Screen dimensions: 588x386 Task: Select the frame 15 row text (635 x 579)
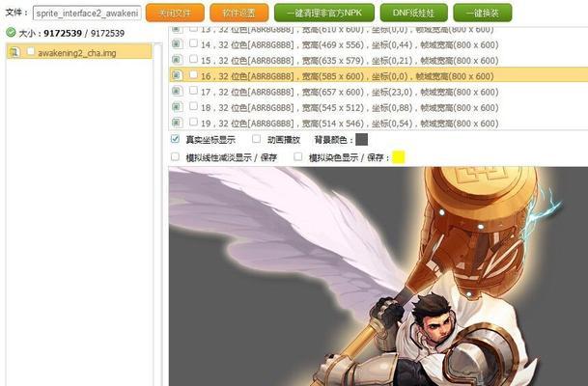(x=350, y=61)
